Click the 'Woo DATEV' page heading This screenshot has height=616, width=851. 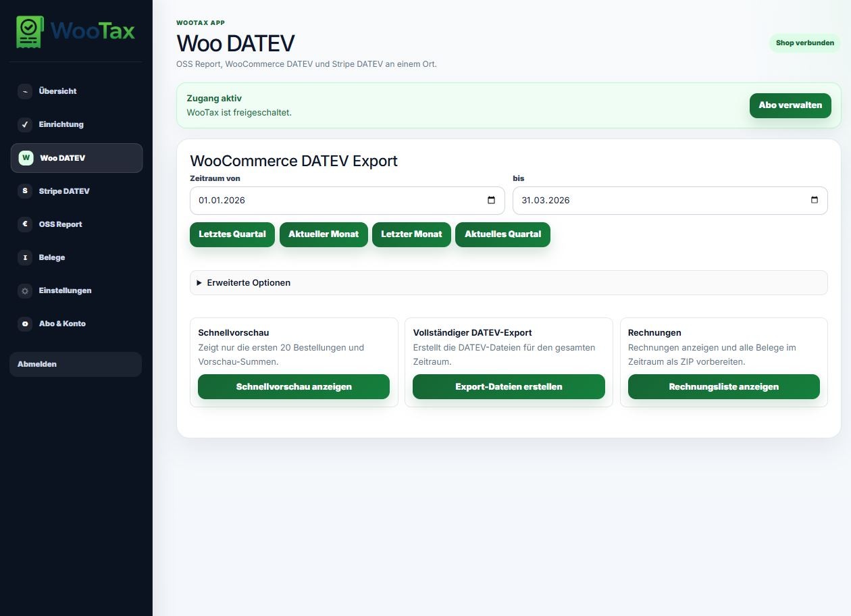click(x=236, y=43)
